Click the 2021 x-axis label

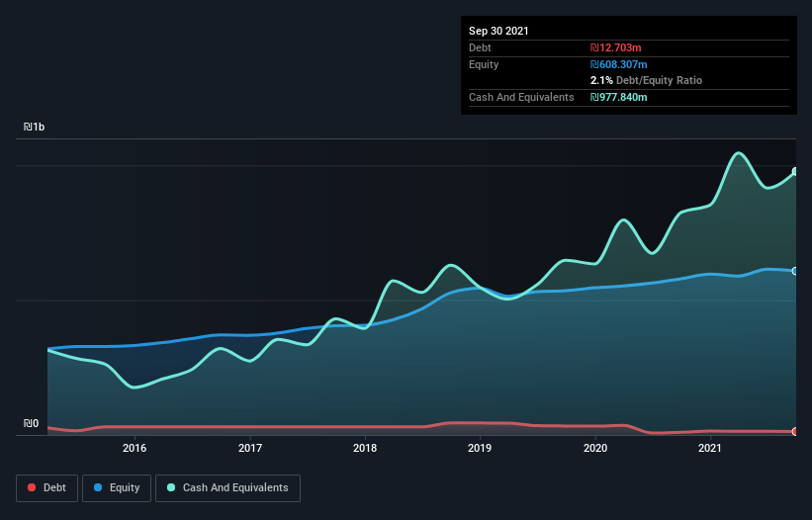coord(710,448)
